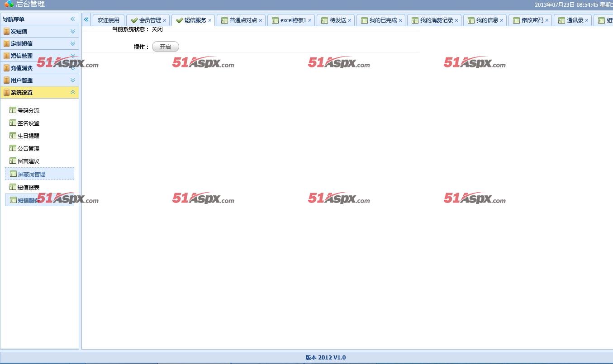
Task: Close the 修改密码 tab
Action: point(547,20)
